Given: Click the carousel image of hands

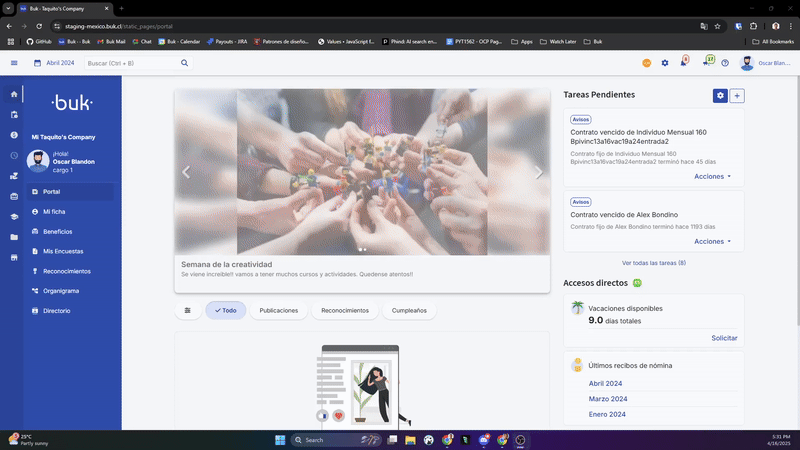Looking at the screenshot, I should [x=362, y=172].
